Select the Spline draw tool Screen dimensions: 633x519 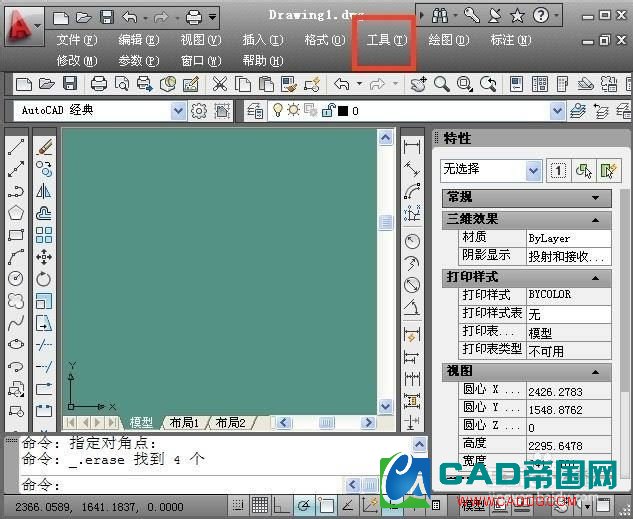point(16,322)
